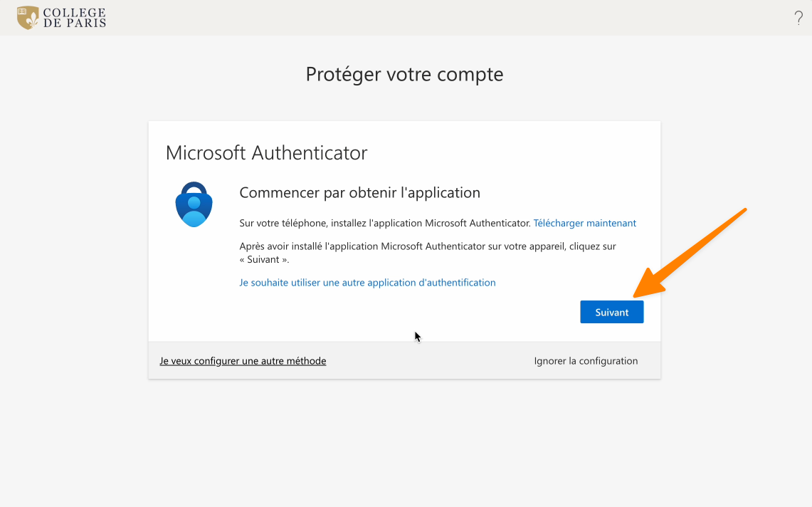The width and height of the screenshot is (812, 507).
Task: Click the Commencer par obtenir l'application heading
Action: 359,192
